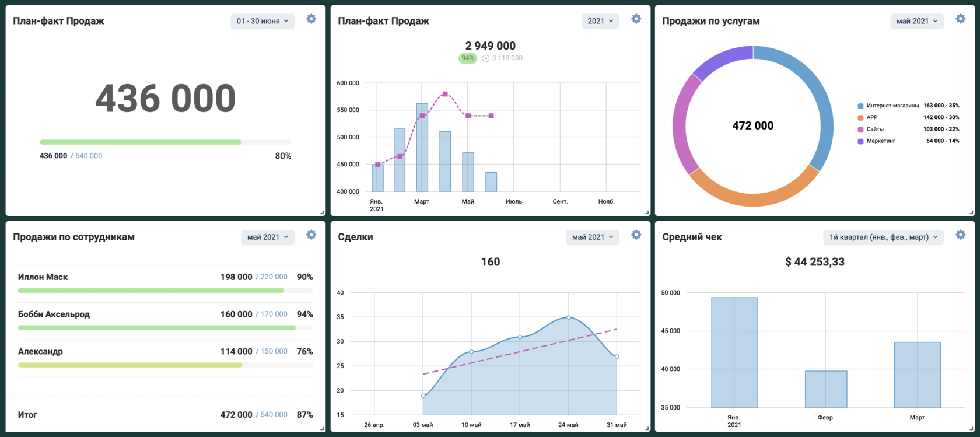The height and width of the screenshot is (437, 980).
Task: Toggle the Маркетинг legend entry
Action: 880,141
